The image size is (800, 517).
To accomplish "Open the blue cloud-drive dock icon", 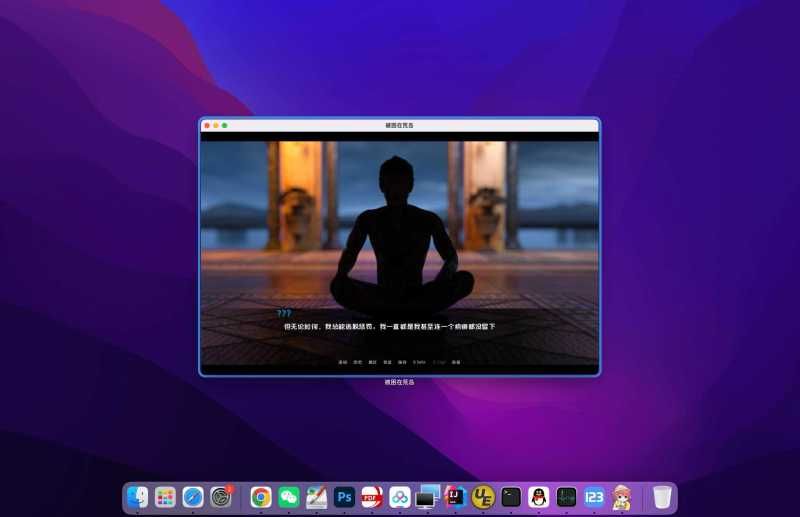I will point(399,497).
